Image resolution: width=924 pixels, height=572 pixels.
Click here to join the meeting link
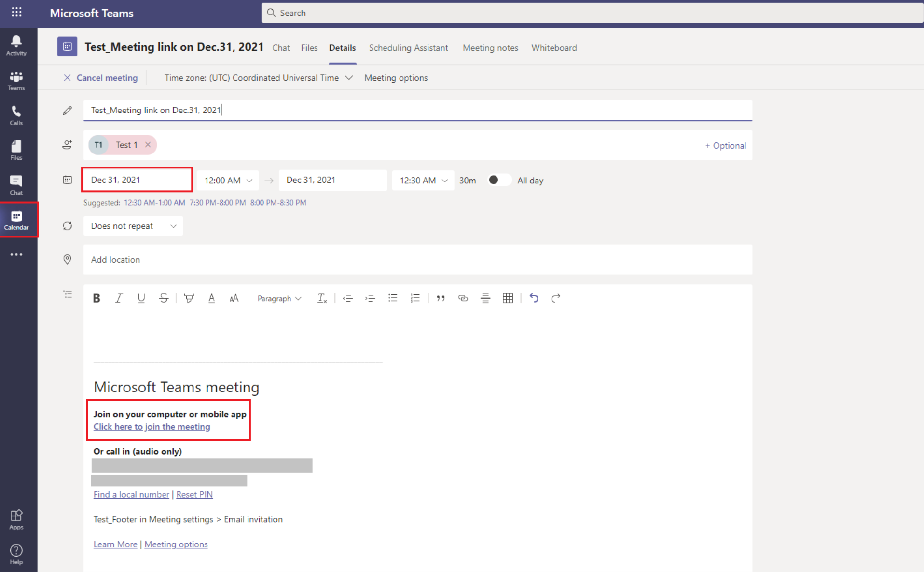pos(152,427)
